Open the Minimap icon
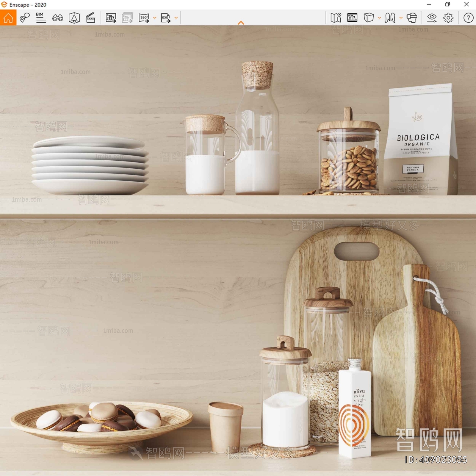This screenshot has height=476, width=476. pos(336,18)
